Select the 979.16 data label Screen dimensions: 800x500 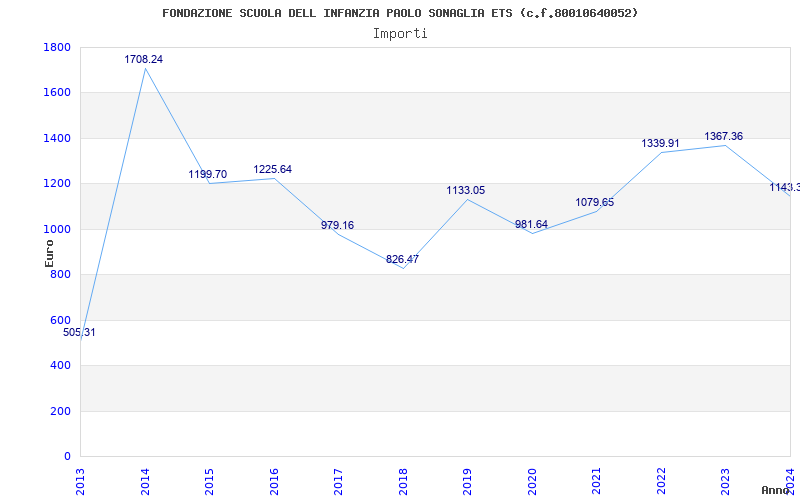click(x=337, y=226)
